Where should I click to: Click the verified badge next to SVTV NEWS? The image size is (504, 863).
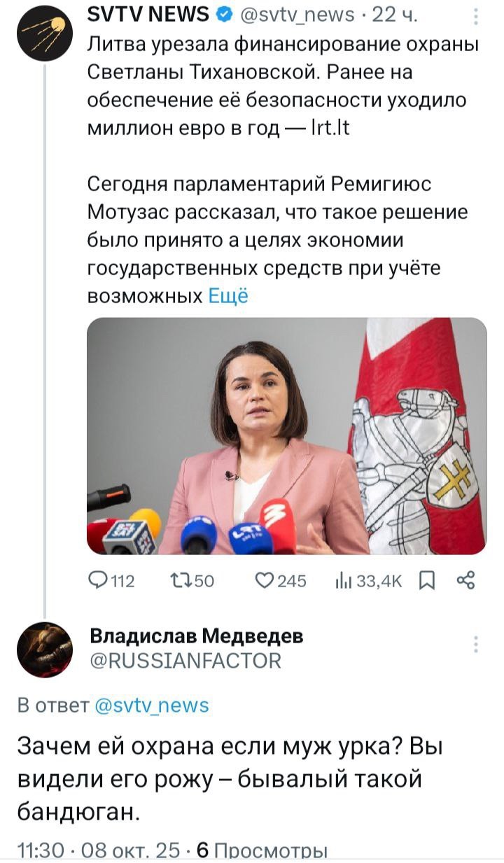[x=223, y=14]
